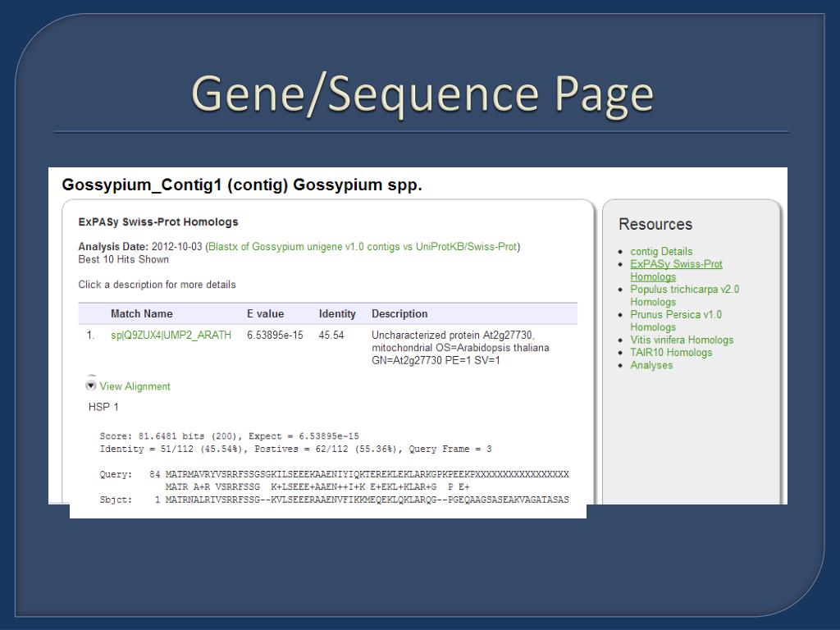Open the Analyses resource link
Screen dimensions: 840x630
tap(651, 365)
